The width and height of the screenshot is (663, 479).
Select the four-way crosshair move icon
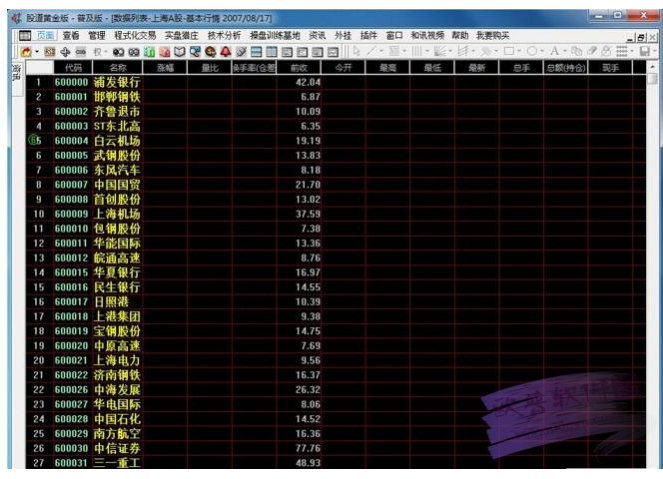(x=65, y=52)
